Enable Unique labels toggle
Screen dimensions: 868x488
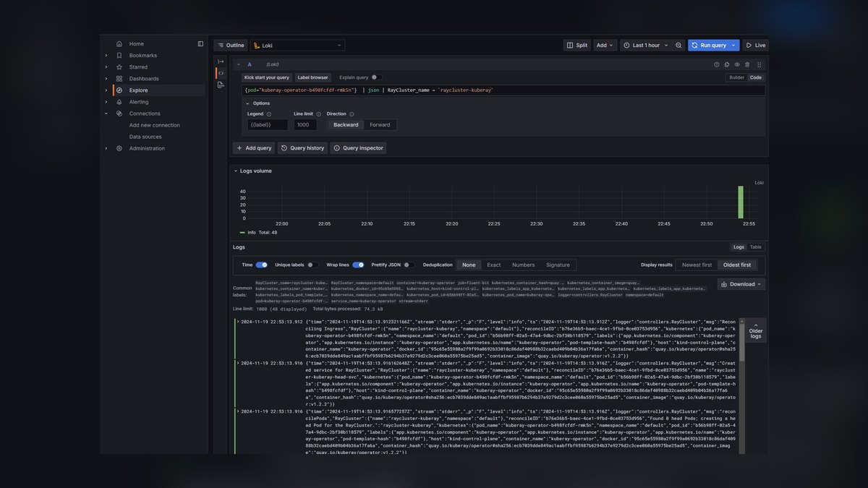(312, 265)
